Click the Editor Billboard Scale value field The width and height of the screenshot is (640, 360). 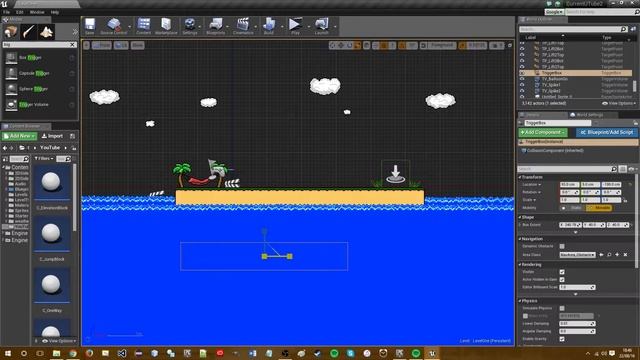(x=577, y=287)
